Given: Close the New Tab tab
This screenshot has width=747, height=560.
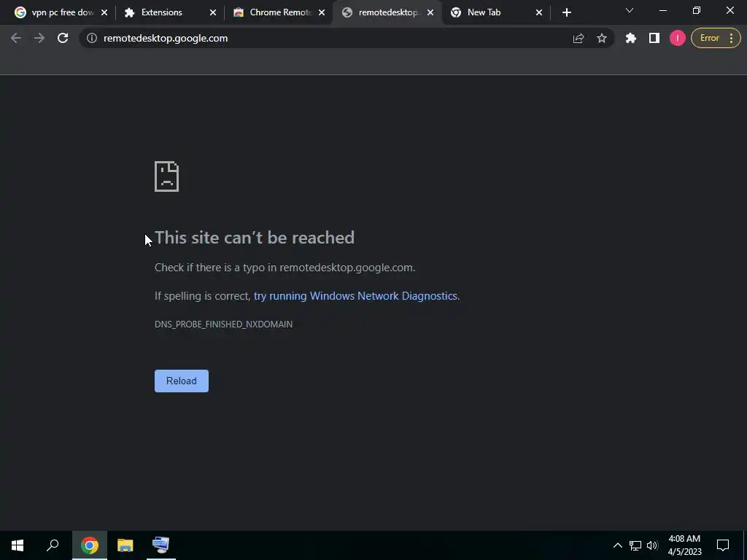Looking at the screenshot, I should pyautogui.click(x=539, y=12).
